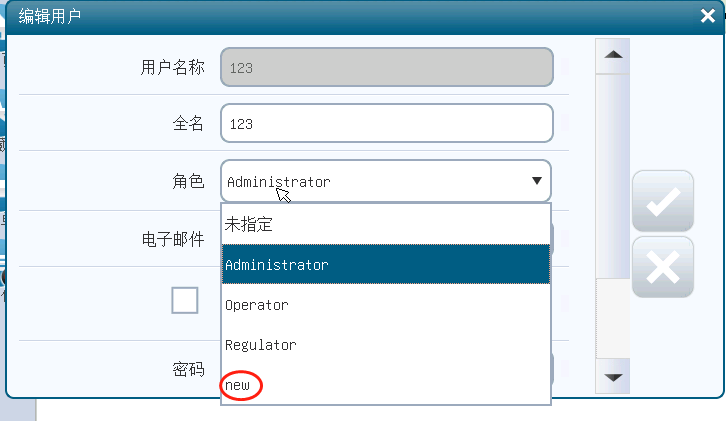The image size is (726, 421).
Task: Click the 角色 dropdown arrow
Action: pyautogui.click(x=537, y=181)
